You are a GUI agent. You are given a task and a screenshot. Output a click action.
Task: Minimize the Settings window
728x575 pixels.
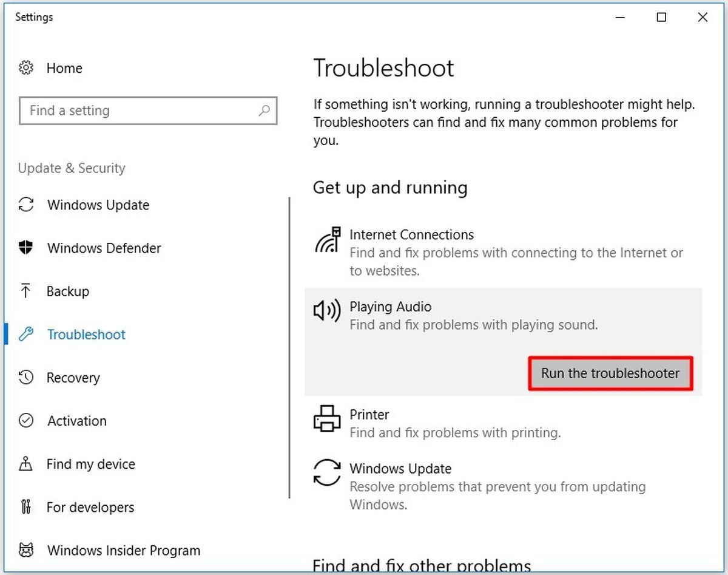pos(621,18)
